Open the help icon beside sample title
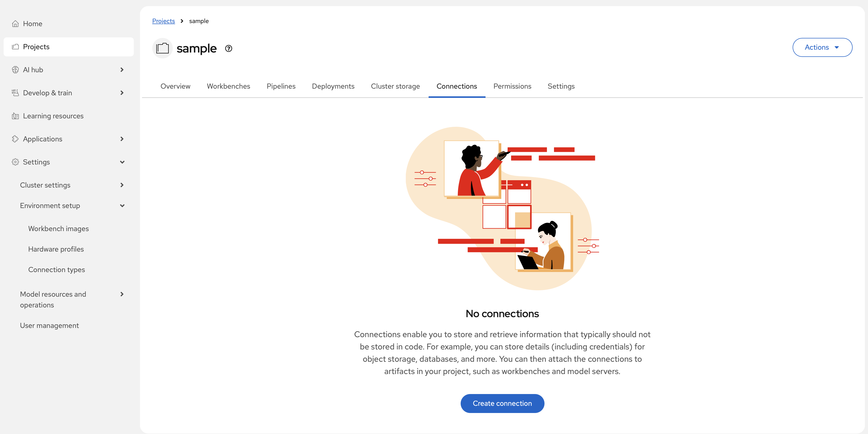Screen dimensions: 868x434 228,48
